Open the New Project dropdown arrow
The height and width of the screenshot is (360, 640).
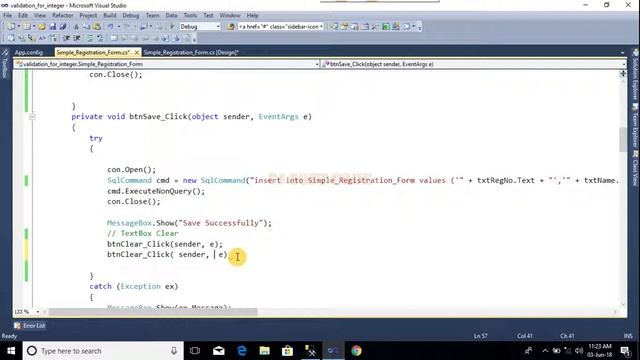click(x=18, y=27)
